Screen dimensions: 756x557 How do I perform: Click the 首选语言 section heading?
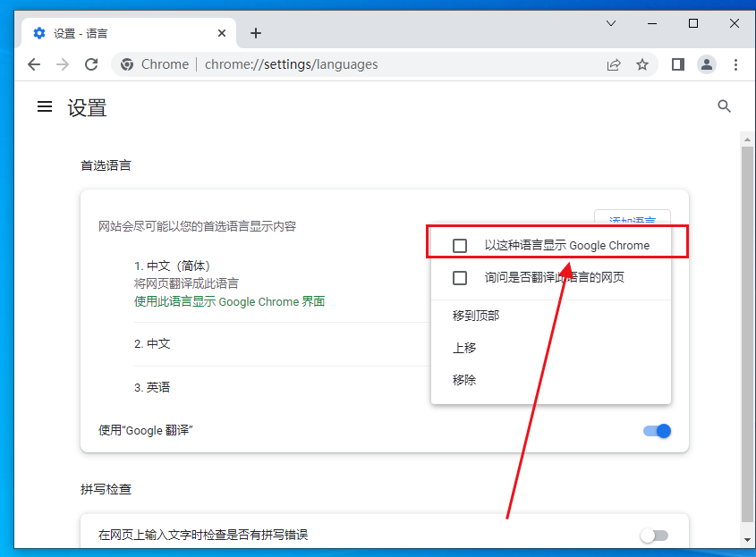click(x=106, y=165)
